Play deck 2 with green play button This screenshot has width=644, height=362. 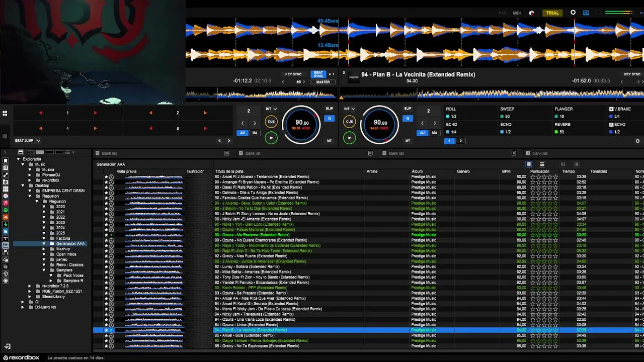click(349, 137)
